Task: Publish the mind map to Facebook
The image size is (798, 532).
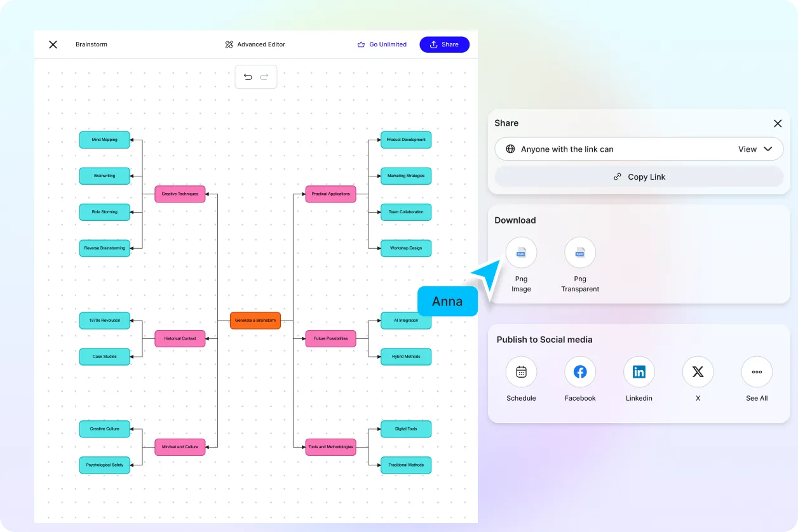Action: click(x=579, y=371)
